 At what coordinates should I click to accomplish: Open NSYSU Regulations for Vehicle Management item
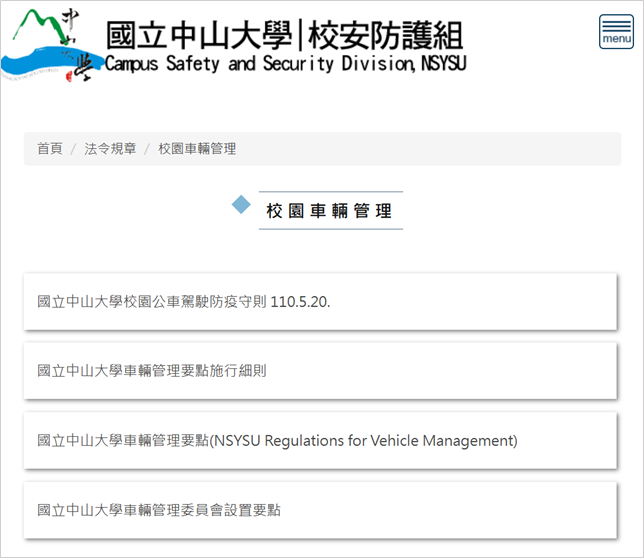277,441
